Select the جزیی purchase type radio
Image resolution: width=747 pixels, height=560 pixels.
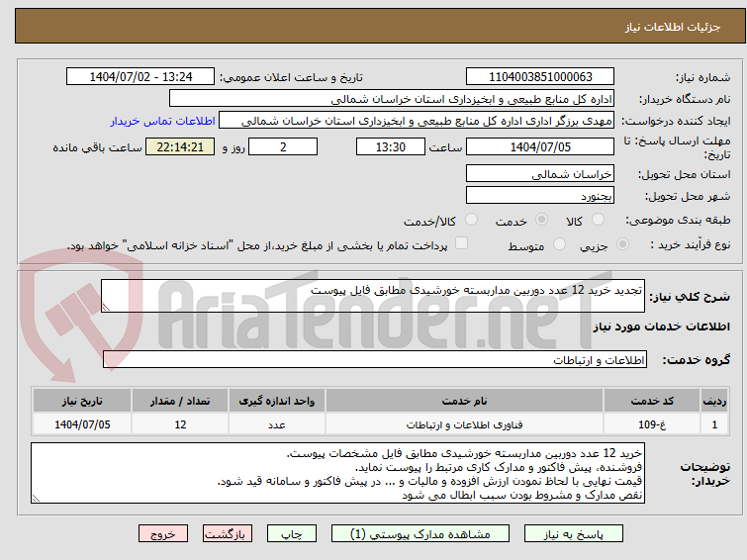coord(622,244)
